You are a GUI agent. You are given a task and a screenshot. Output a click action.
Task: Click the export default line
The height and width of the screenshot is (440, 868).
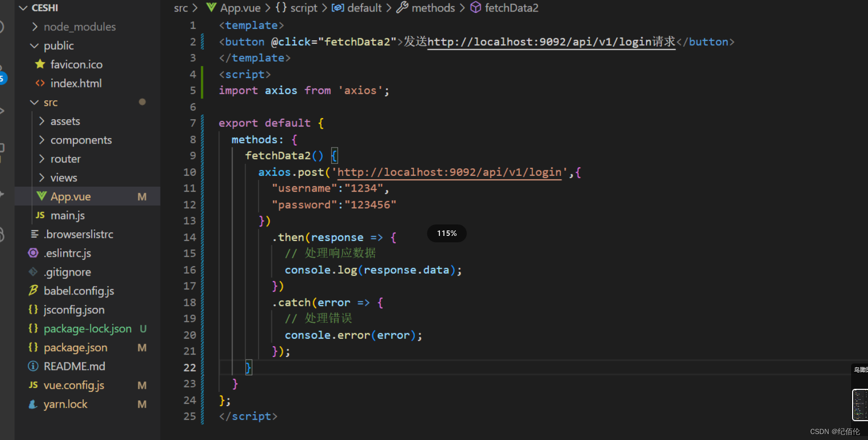(x=271, y=123)
